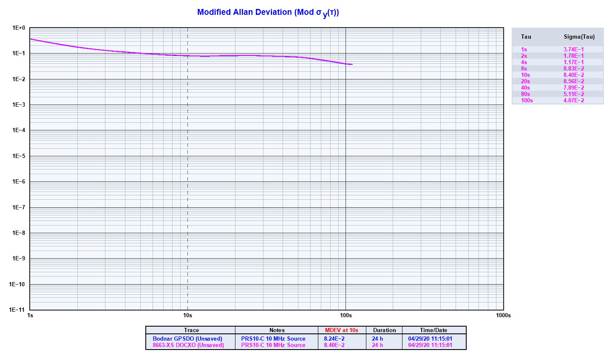Select the 10s row in sigma table
The width and height of the screenshot is (612, 364).
tap(558, 75)
